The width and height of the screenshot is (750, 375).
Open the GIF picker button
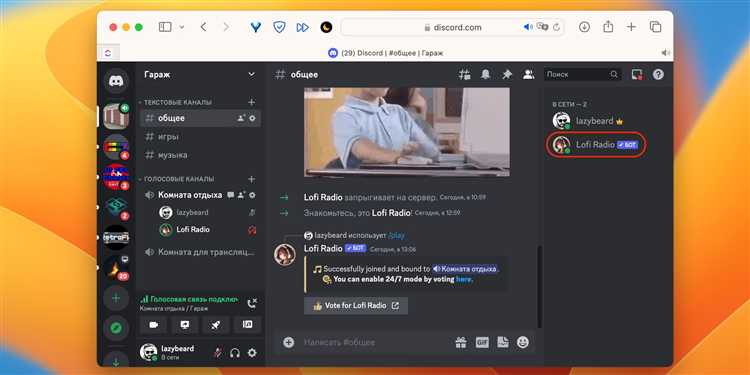pyautogui.click(x=482, y=342)
